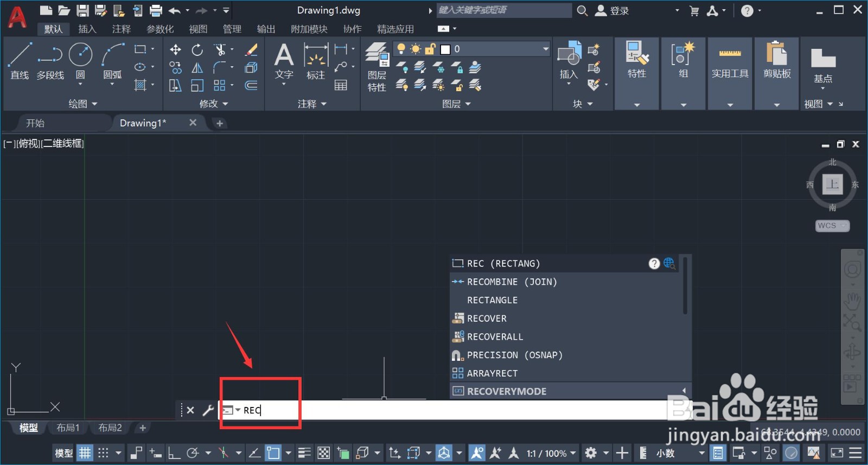Toggle the 模型 model space button
This screenshot has height=465, width=868.
pos(63,453)
